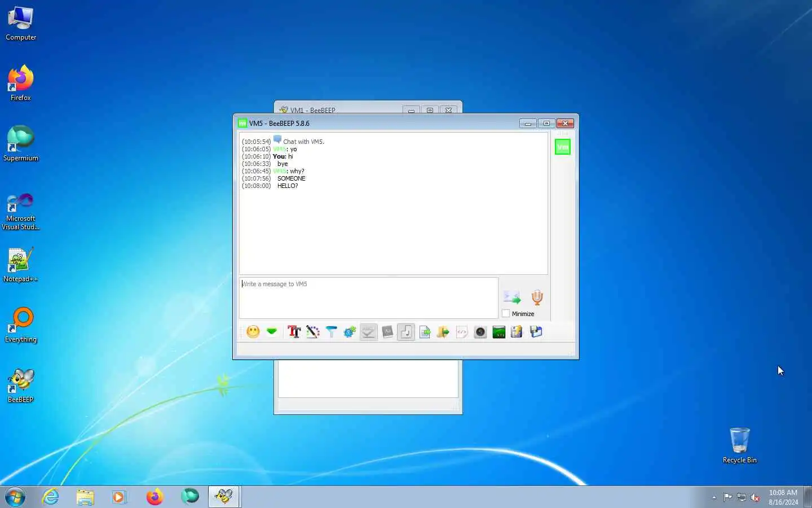Minimize the VM5 - BeeBEEP window
Image resolution: width=812 pixels, height=508 pixels.
[528, 123]
